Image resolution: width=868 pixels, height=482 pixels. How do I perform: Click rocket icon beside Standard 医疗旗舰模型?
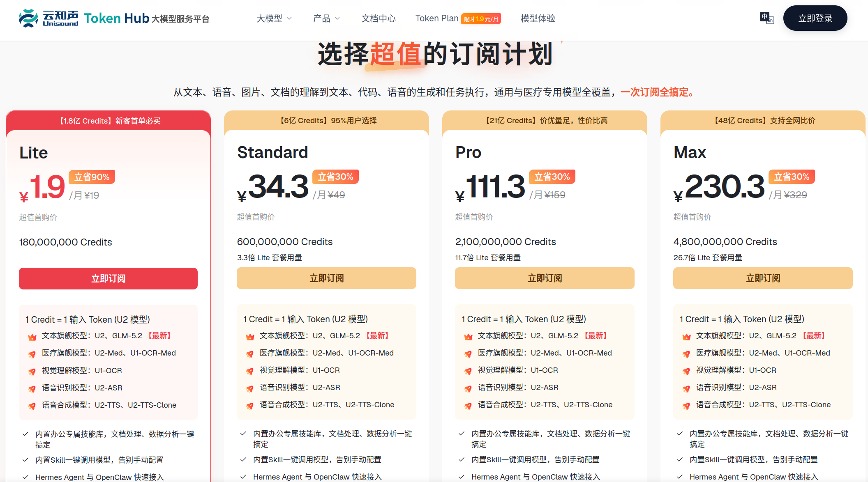click(250, 354)
